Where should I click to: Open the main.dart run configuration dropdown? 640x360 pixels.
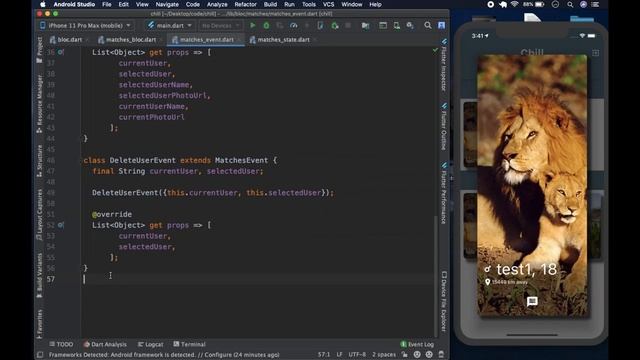pyautogui.click(x=170, y=25)
